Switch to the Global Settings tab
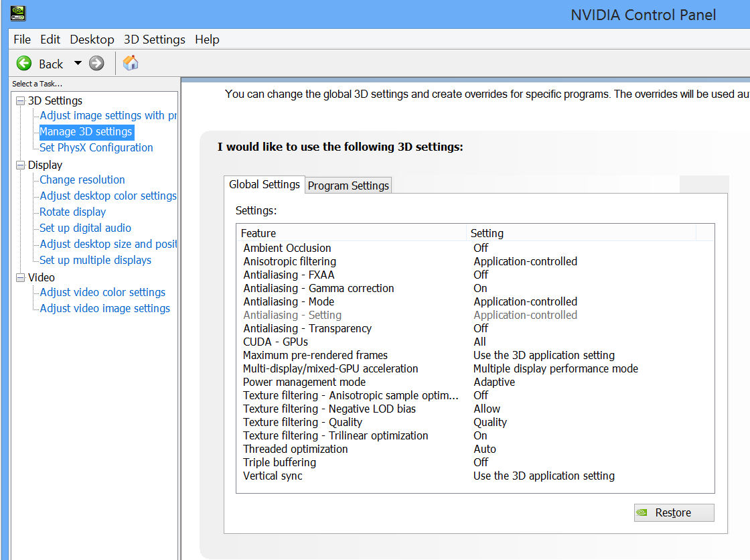This screenshot has width=750, height=560. tap(265, 184)
